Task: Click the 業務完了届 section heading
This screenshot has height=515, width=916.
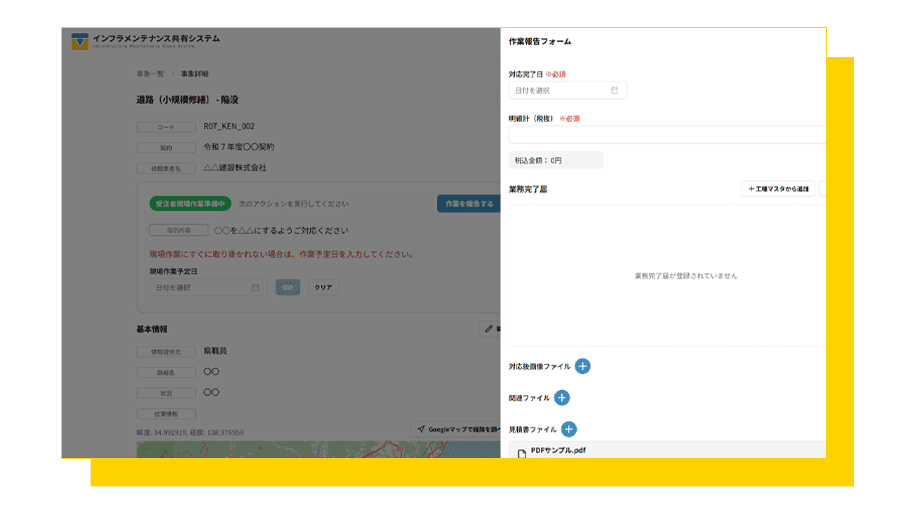Action: (x=528, y=189)
